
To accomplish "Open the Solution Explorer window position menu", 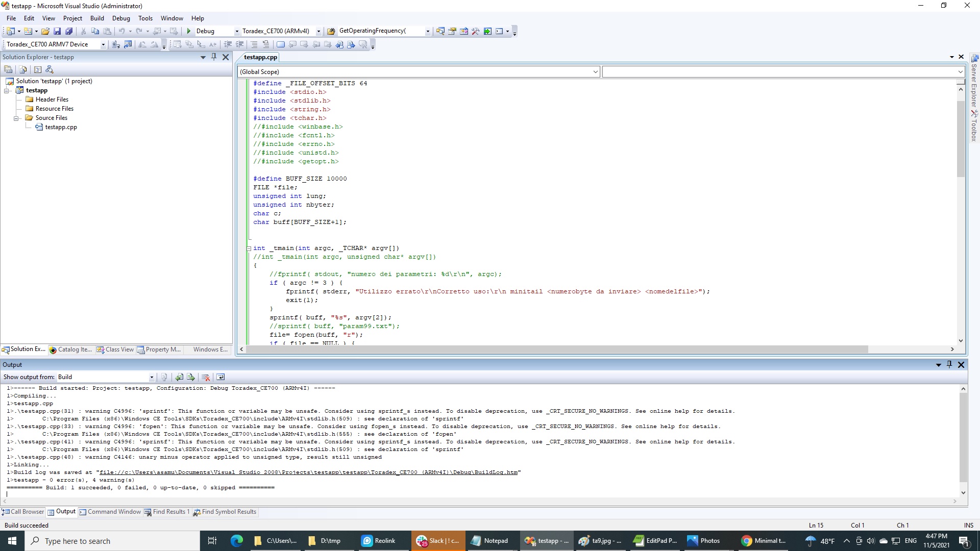I will click(x=203, y=57).
